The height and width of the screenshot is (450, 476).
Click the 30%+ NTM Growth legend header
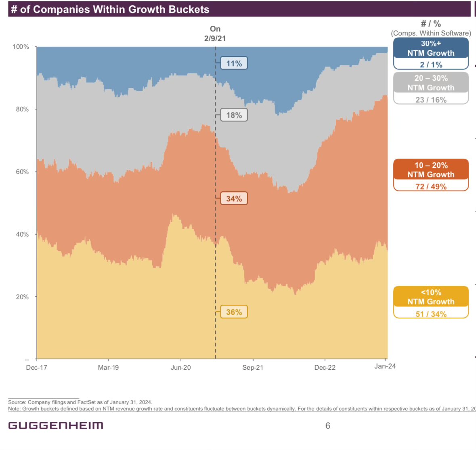431,48
